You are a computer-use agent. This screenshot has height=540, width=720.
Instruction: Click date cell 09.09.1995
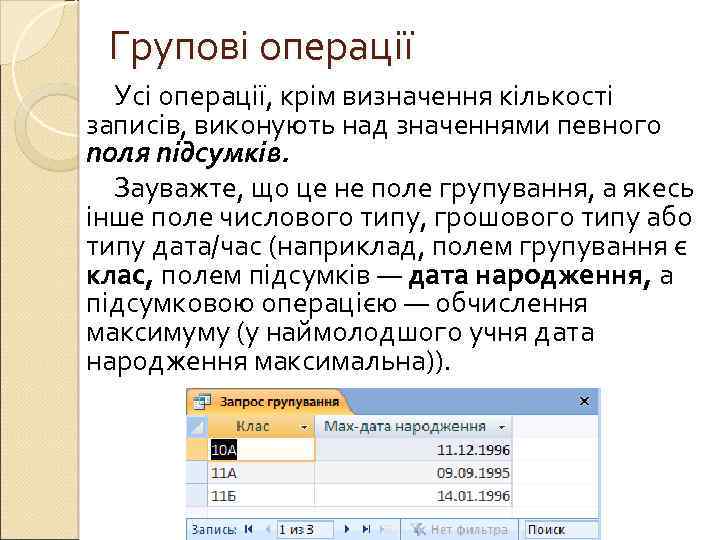[413, 472]
